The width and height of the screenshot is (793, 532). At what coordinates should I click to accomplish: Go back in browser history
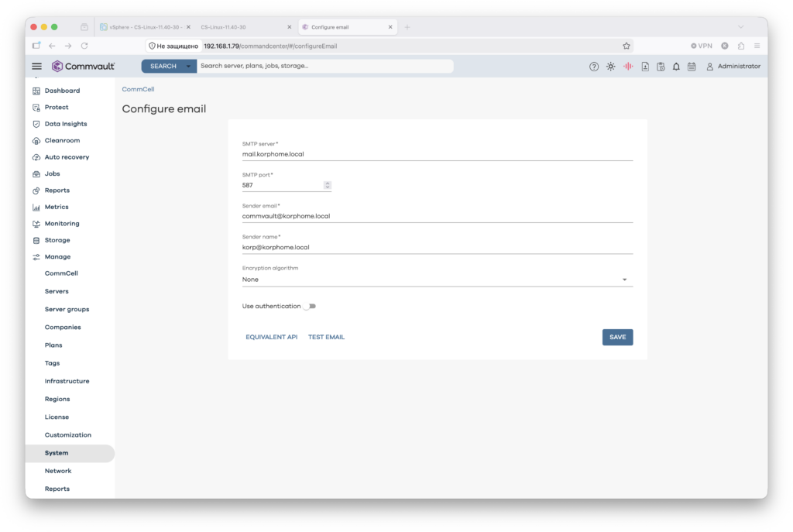(52, 46)
